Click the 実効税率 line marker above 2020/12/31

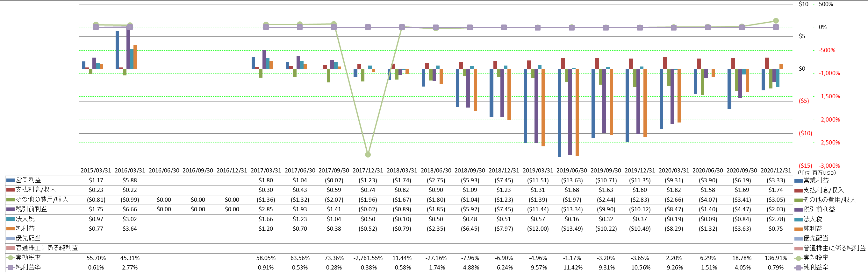[x=776, y=21]
